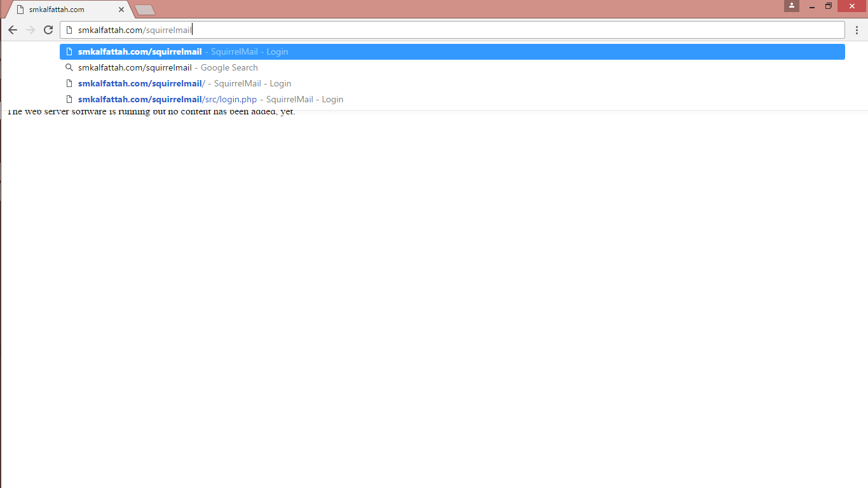Restore down the Chrome window
The width and height of the screenshot is (868, 488).
pyautogui.click(x=829, y=6)
